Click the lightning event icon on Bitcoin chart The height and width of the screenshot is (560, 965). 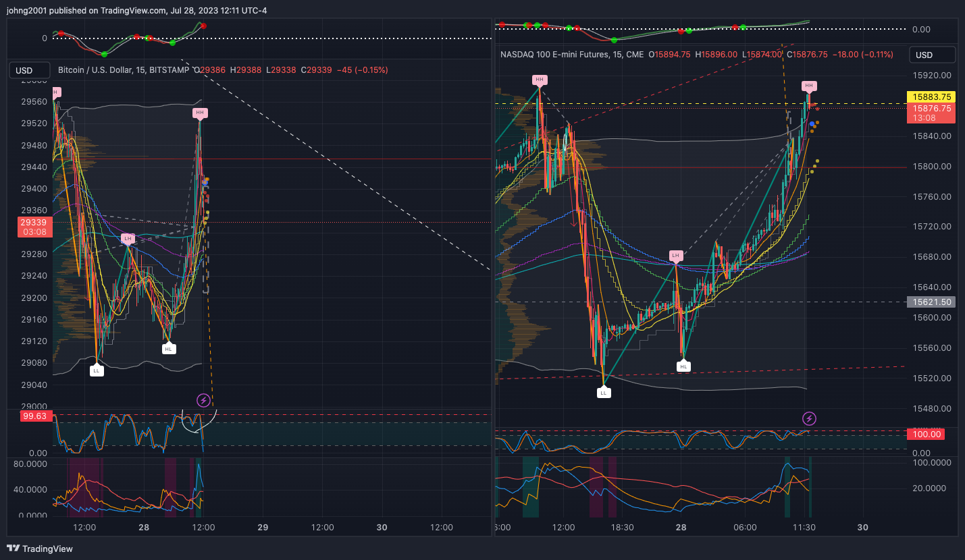click(x=203, y=401)
